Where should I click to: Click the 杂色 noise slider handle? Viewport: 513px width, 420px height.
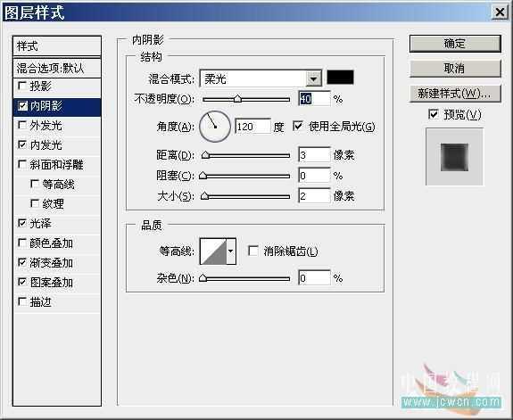point(203,278)
